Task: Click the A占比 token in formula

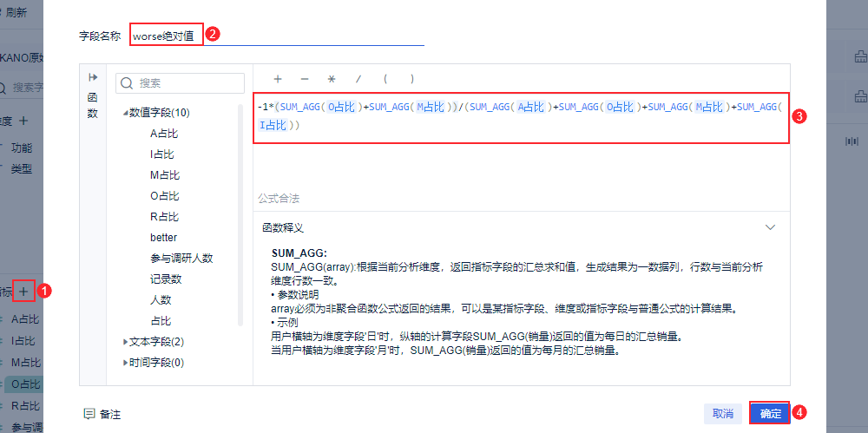Action: click(531, 108)
